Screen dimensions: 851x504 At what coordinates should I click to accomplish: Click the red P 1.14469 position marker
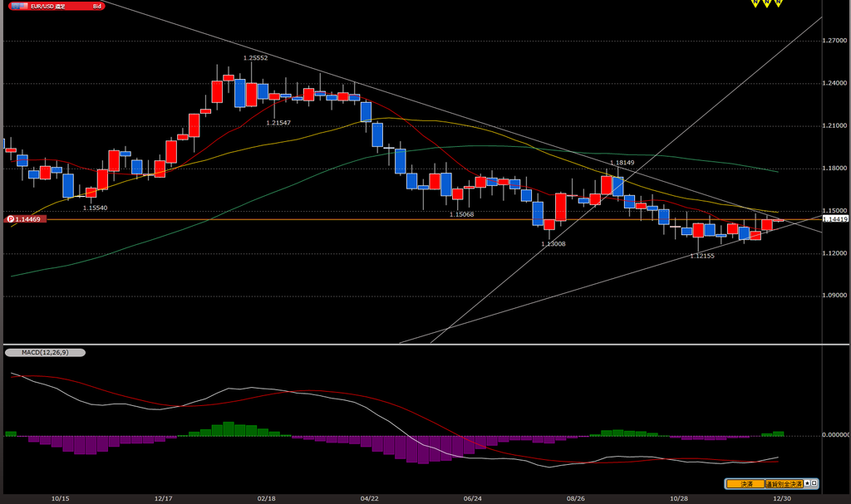[26, 219]
